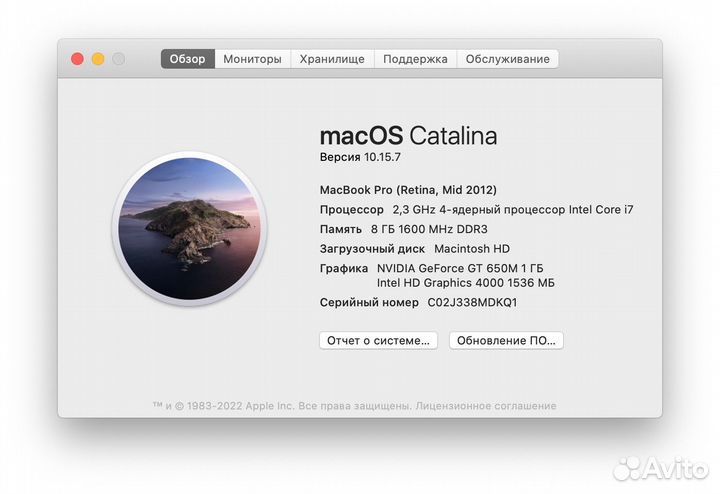Open the Лицензионное соглашение link

coord(486,406)
